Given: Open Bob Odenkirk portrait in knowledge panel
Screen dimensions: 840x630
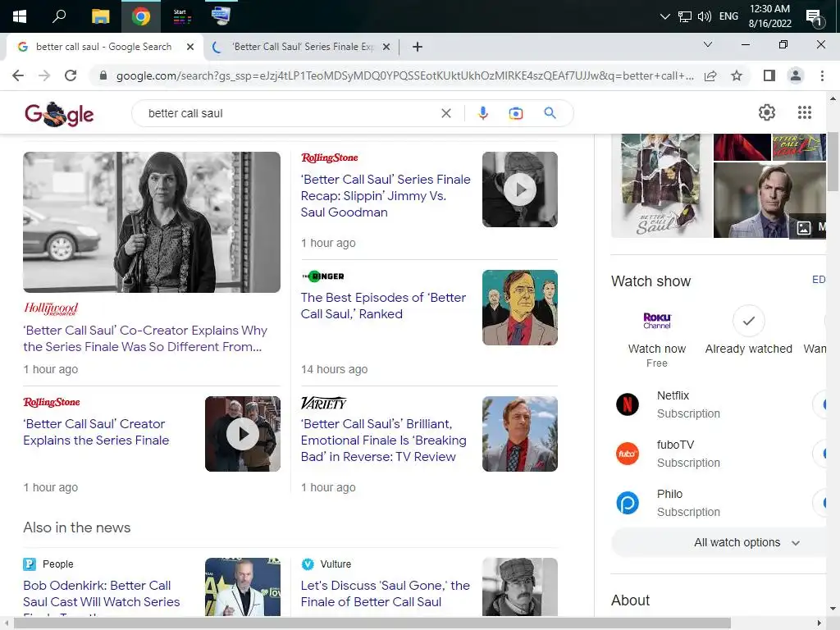Looking at the screenshot, I should [769, 200].
